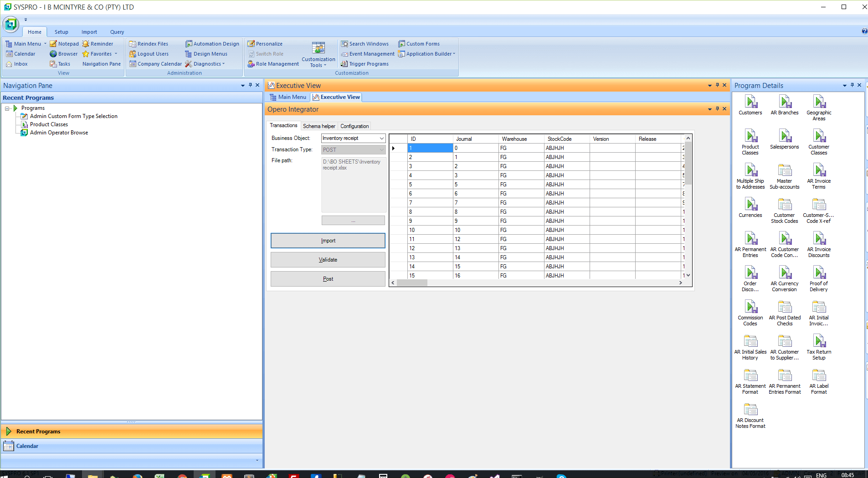Open Custom Forms tool

click(419, 44)
